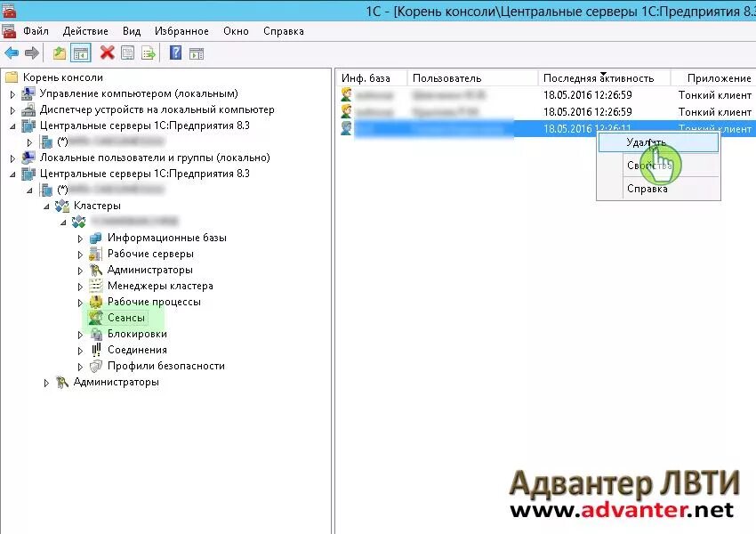Open the Справка menu in menu bar
756x534 pixels.
284,31
